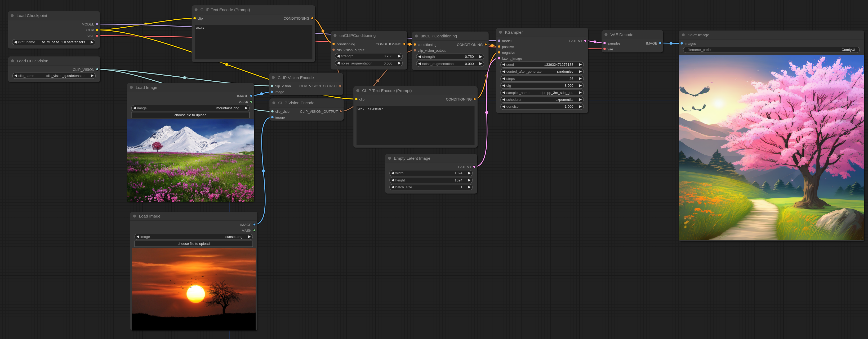Viewport: 868px width, 339px height.
Task: Click the images input socket on Save Image
Action: (682, 44)
